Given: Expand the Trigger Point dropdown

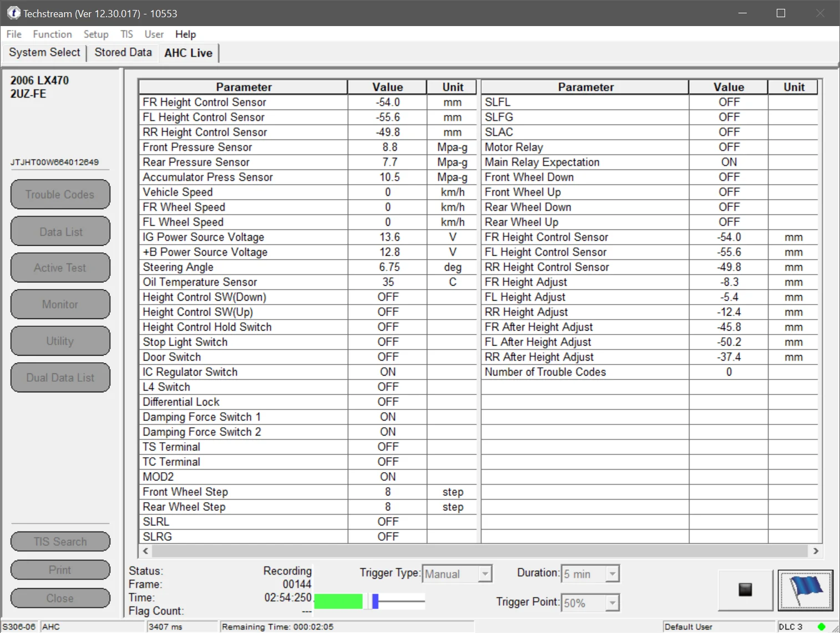Looking at the screenshot, I should [612, 602].
